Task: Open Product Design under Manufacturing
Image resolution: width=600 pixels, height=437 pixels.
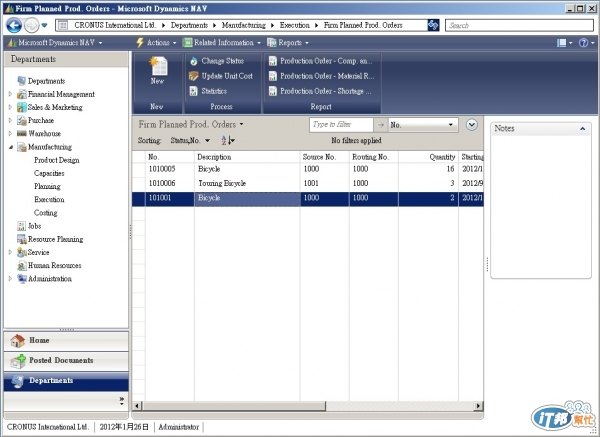Action: click(57, 160)
